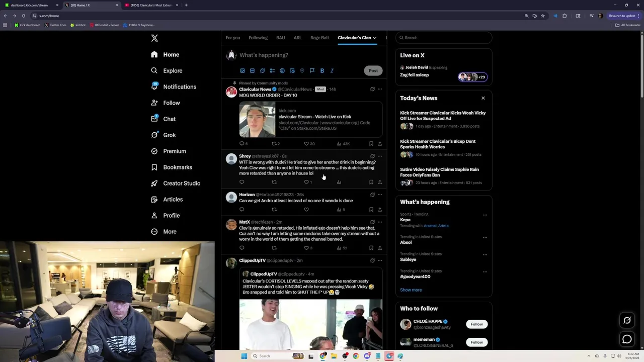Open more options on MatX's post
Image resolution: width=644 pixels, height=362 pixels.
coord(380,222)
